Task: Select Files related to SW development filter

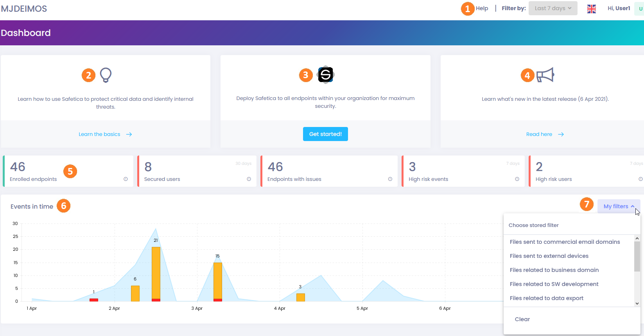Action: [x=554, y=284]
